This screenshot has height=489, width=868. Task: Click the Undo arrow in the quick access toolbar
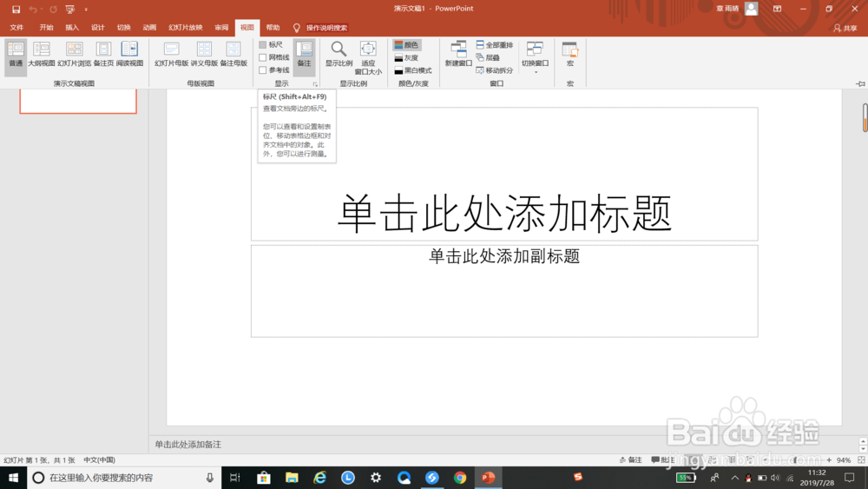pos(33,10)
